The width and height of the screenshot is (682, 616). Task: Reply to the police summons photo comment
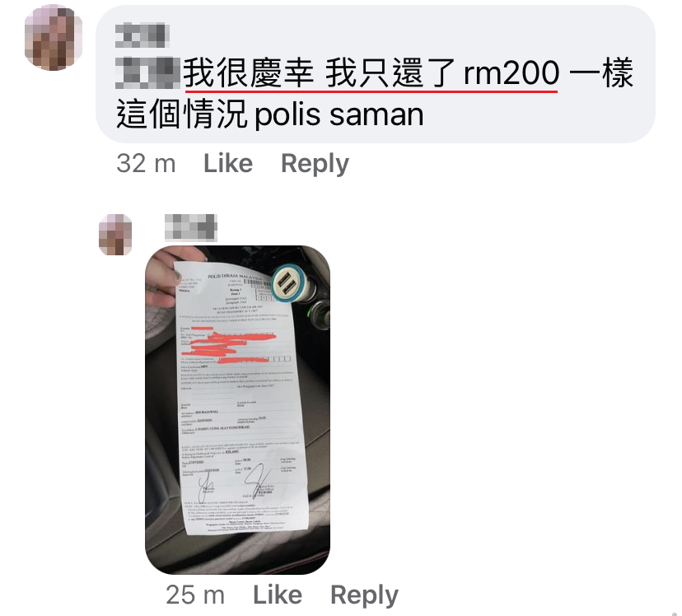pyautogui.click(x=365, y=595)
